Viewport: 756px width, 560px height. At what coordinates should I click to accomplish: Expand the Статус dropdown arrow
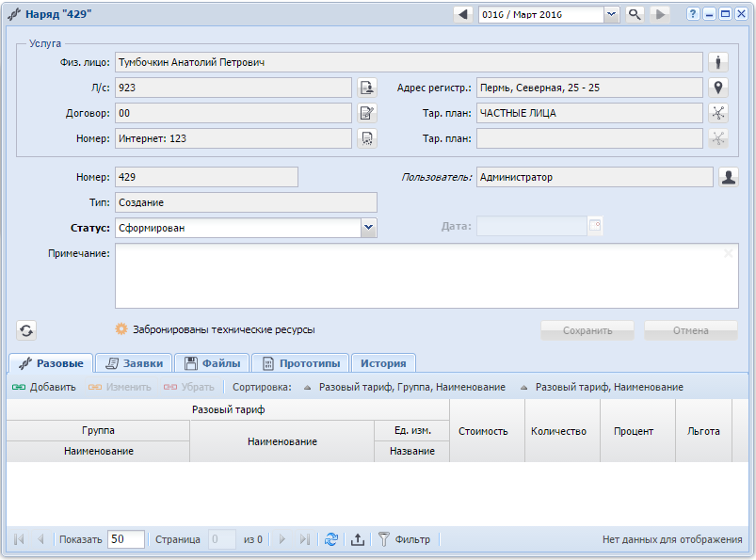coord(368,228)
